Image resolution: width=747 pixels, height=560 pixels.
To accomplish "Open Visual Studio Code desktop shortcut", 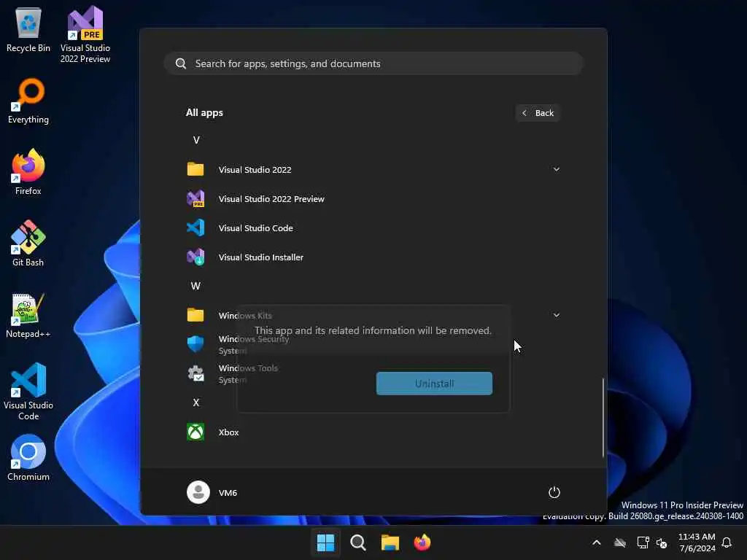I will pos(28,392).
